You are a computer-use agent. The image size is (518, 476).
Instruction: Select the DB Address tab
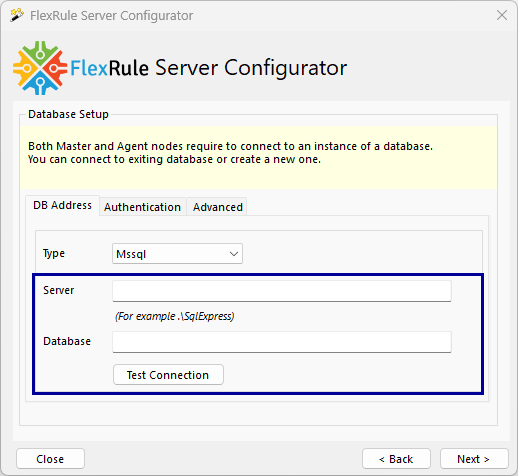click(62, 205)
